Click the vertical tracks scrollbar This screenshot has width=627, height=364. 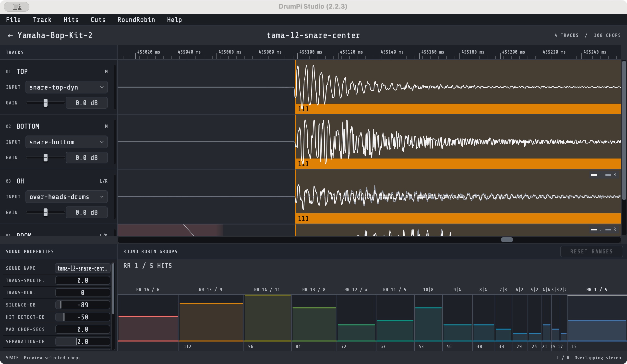tap(624, 130)
